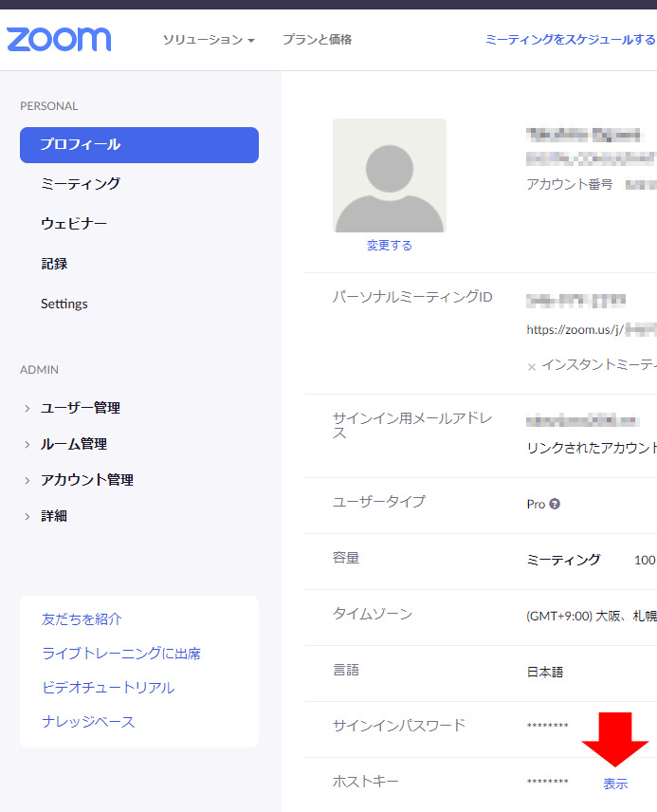Open ミーティング in sidebar

(x=81, y=184)
